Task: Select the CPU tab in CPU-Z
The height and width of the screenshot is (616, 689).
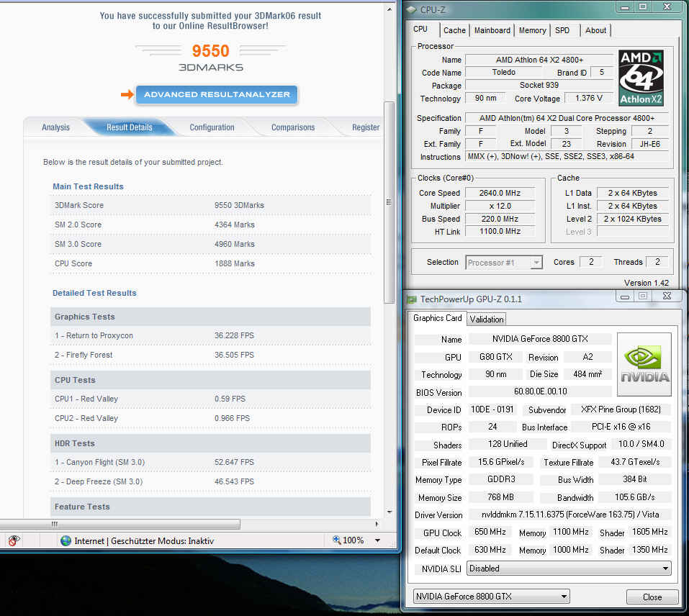Action: 420,29
